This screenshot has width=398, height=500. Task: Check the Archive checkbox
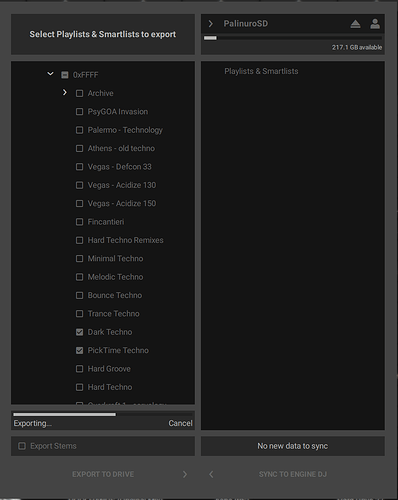click(x=79, y=93)
